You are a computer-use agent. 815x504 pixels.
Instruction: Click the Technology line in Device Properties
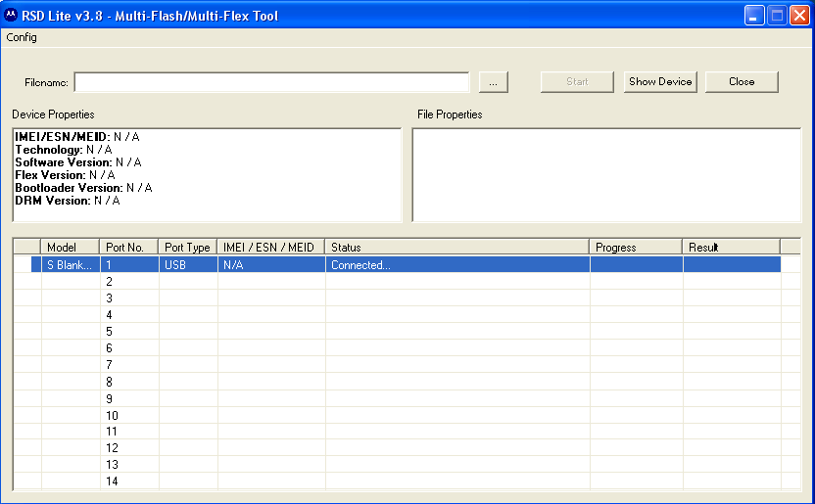point(64,150)
